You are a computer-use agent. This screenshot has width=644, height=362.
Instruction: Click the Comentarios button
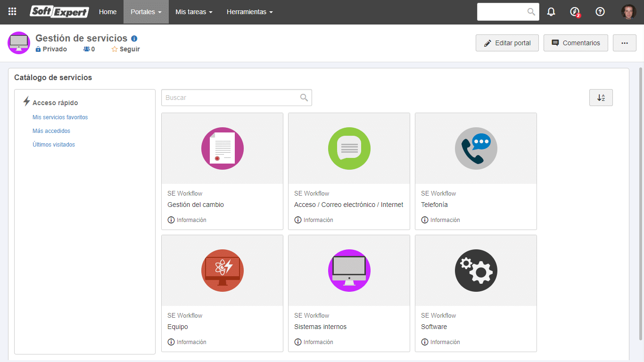point(576,43)
